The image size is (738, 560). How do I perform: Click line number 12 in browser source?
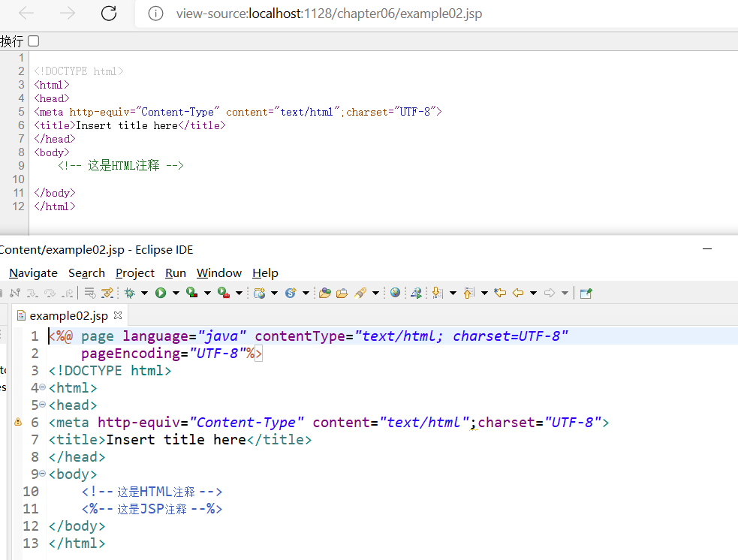coord(18,206)
